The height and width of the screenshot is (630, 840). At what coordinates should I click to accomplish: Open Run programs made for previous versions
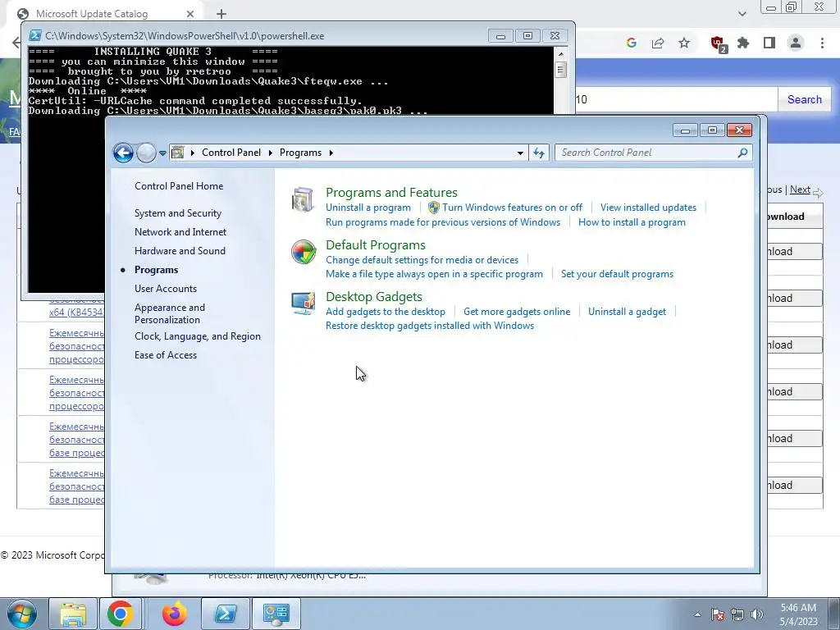click(443, 222)
